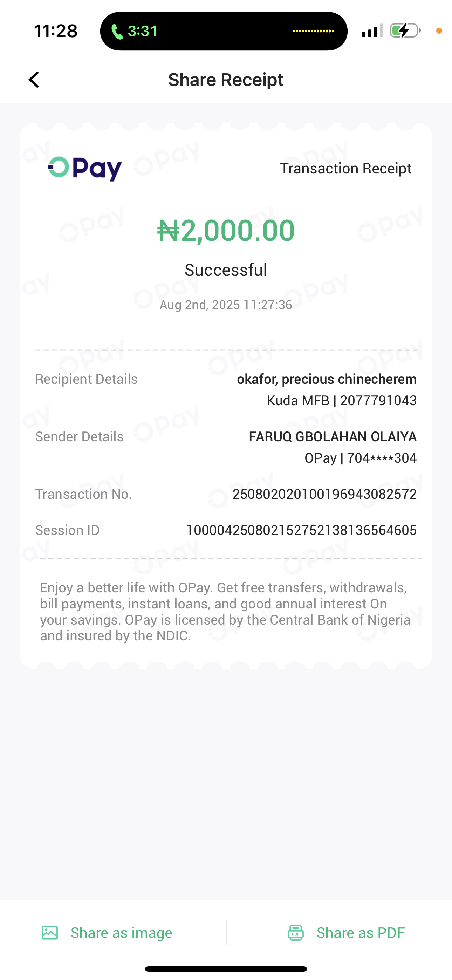The image size is (452, 980).
Task: Tap recipient name okafor, precious chinecherem
Action: [327, 379]
